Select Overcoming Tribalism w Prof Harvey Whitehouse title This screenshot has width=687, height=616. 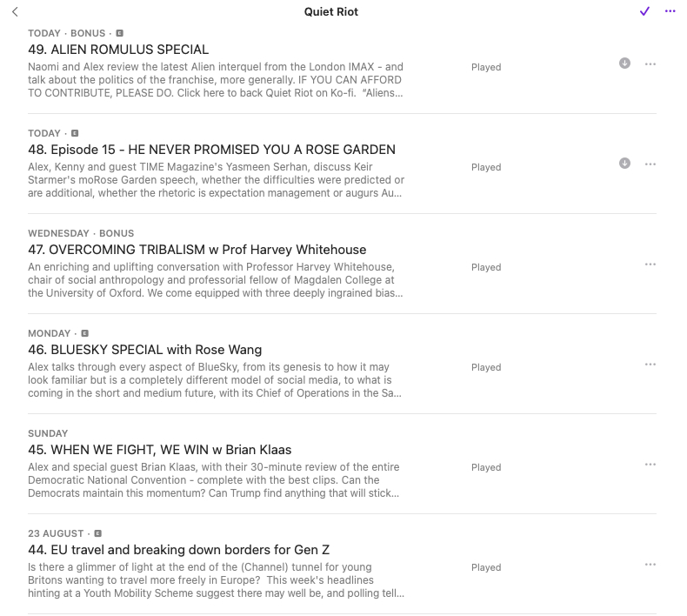click(197, 250)
